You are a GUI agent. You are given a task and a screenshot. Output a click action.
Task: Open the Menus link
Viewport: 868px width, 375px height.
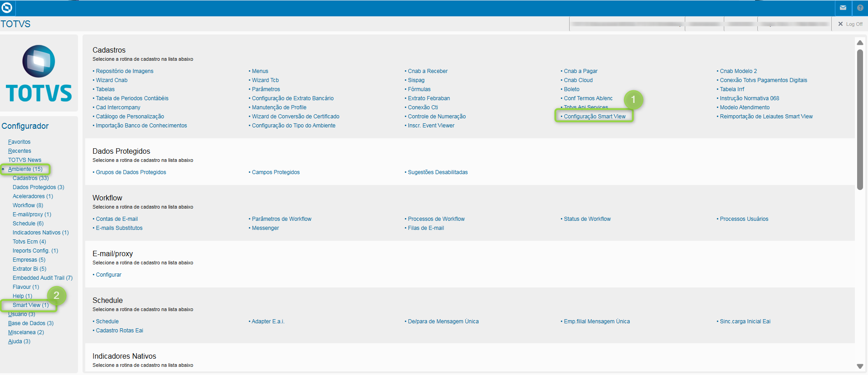tap(260, 71)
